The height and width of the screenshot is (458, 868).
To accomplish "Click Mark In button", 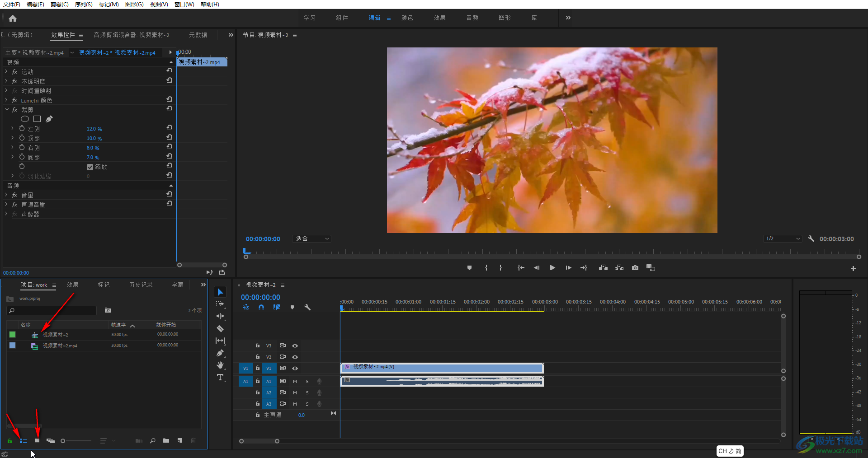I will click(x=486, y=268).
